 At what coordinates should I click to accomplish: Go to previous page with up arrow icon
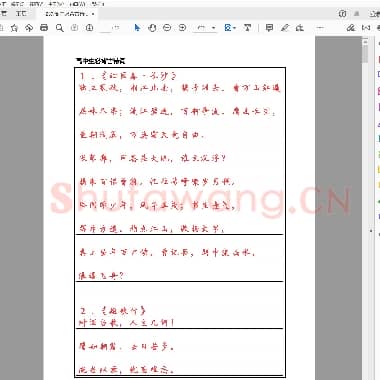coord(75,28)
